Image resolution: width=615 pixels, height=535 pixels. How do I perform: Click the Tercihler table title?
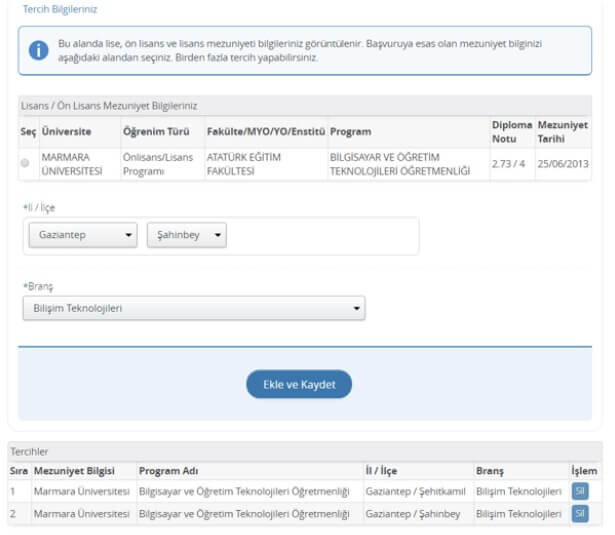tap(29, 451)
